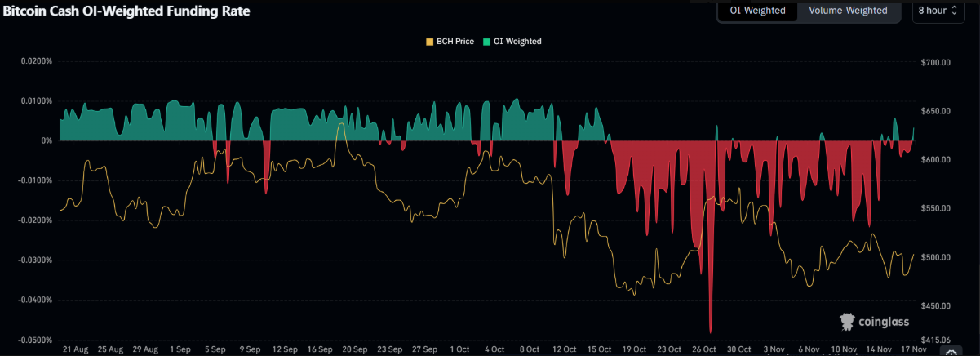Click the $700.00 price axis label
Viewport: 980px width, 356px height.
[x=935, y=62]
